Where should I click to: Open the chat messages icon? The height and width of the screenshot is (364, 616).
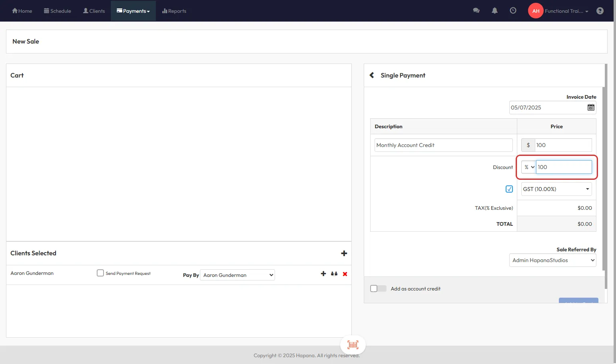476,11
